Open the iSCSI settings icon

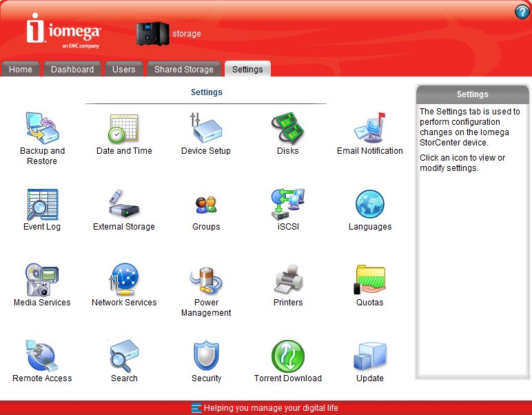pyautogui.click(x=288, y=204)
